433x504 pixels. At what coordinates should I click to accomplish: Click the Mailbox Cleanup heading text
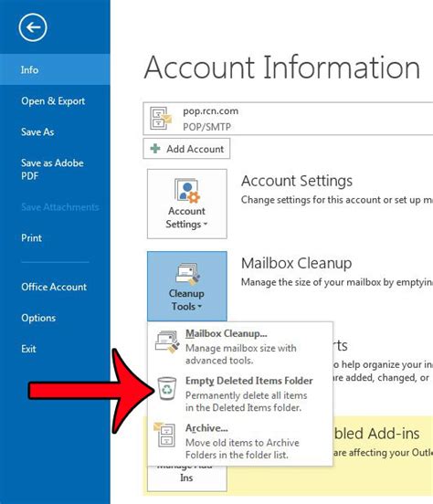coord(296,263)
